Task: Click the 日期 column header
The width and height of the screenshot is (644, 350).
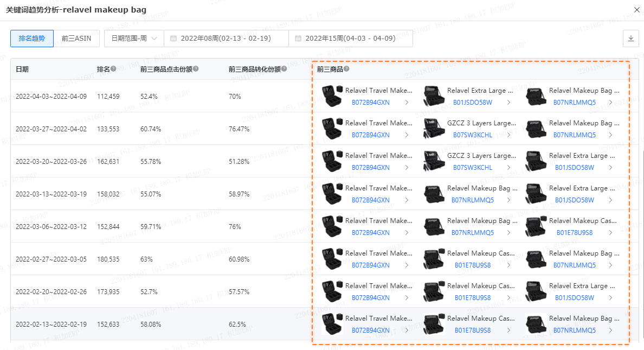Action: pyautogui.click(x=22, y=69)
